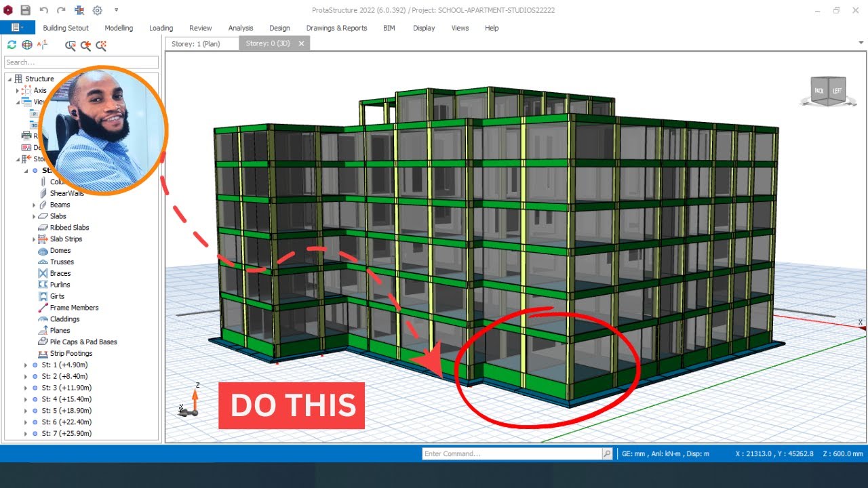Open the Modelling ribbon tab

[119, 28]
